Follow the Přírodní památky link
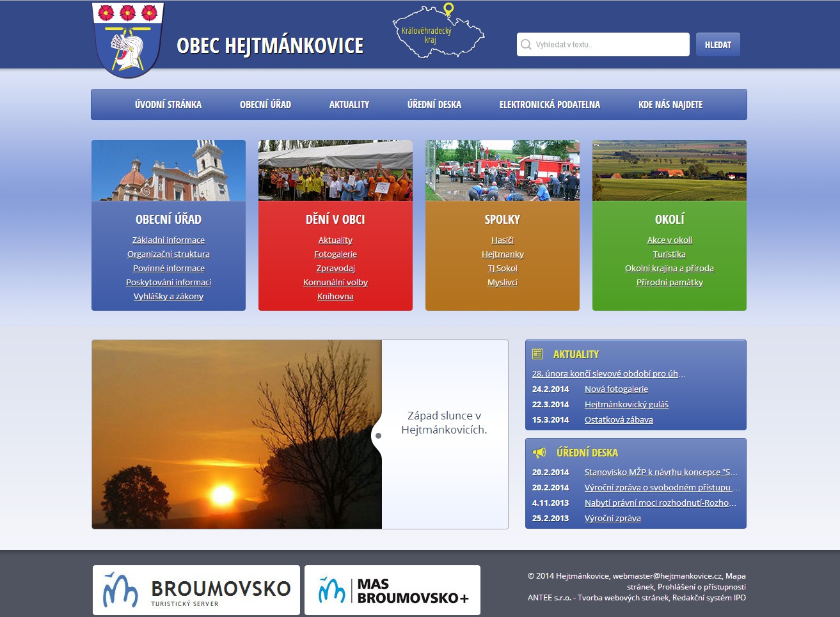The width and height of the screenshot is (840, 617). [x=669, y=283]
